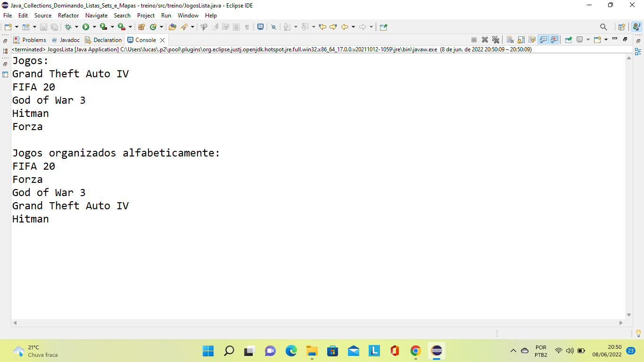Open Google Chrome from the taskbar
This screenshot has width=644, height=362.
[x=415, y=351]
